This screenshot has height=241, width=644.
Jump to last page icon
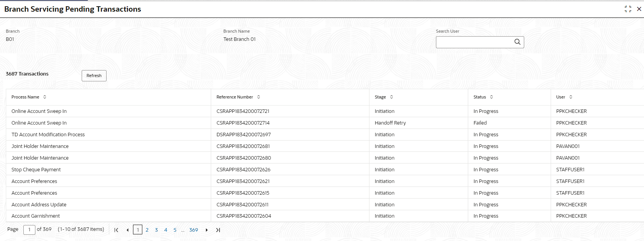(x=218, y=230)
